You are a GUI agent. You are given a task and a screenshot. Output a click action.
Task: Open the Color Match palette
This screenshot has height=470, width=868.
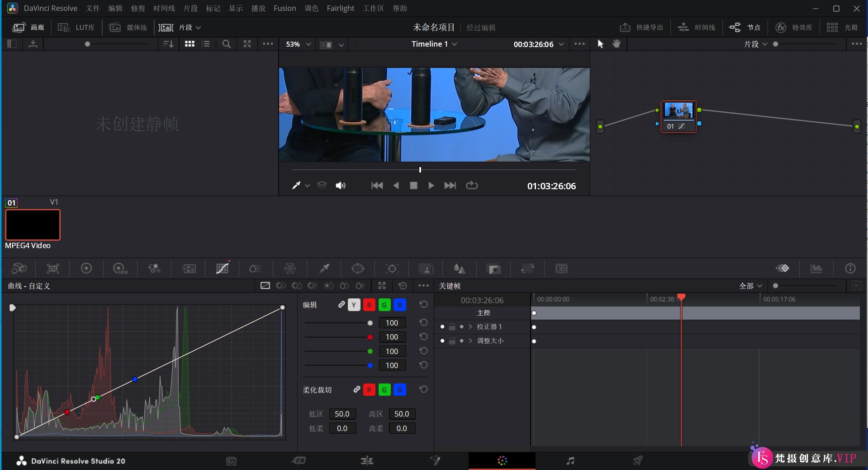point(53,269)
